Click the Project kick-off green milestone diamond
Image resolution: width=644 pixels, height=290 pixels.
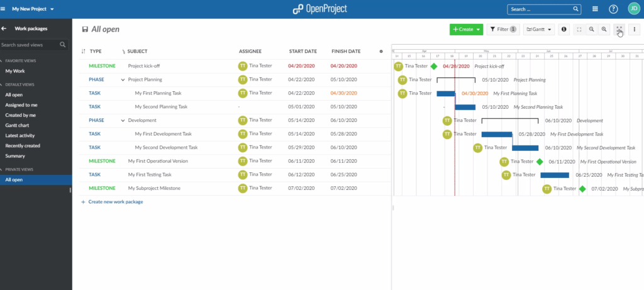[x=434, y=66]
